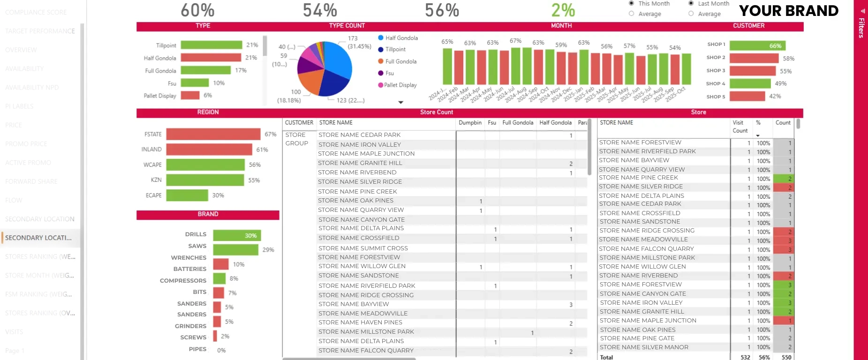Click the DRILLS brand bar
The image size is (868, 360).
[236, 235]
